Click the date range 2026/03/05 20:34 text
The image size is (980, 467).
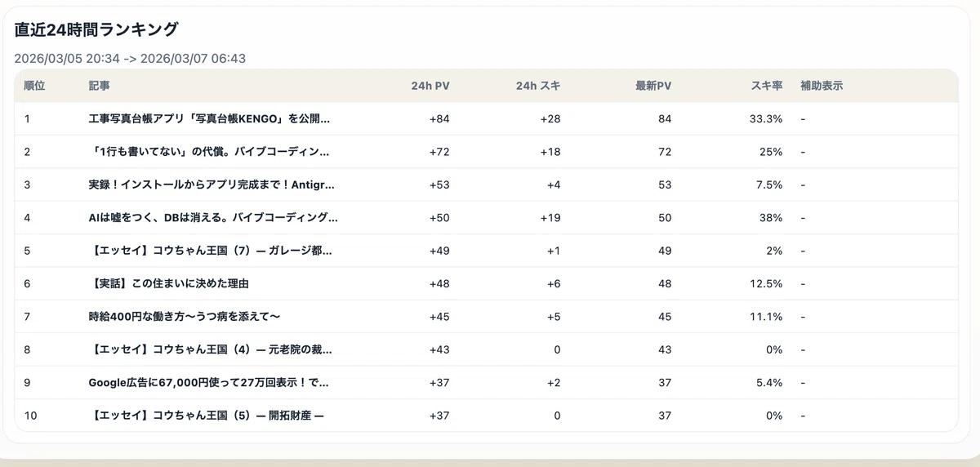coord(67,59)
